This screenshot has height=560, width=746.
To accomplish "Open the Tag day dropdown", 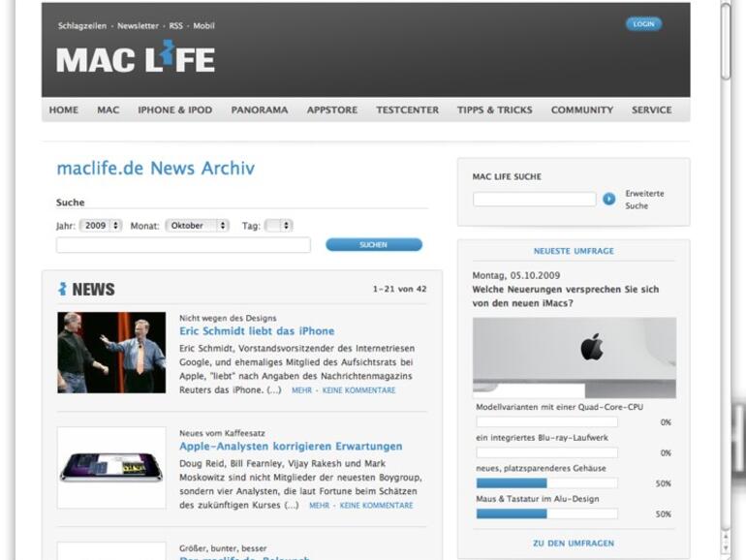I will pos(278,226).
